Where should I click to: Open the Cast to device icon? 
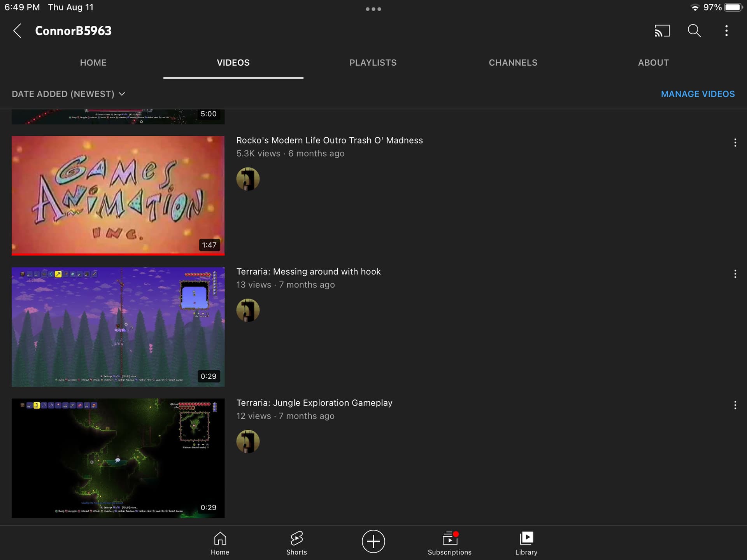662,31
